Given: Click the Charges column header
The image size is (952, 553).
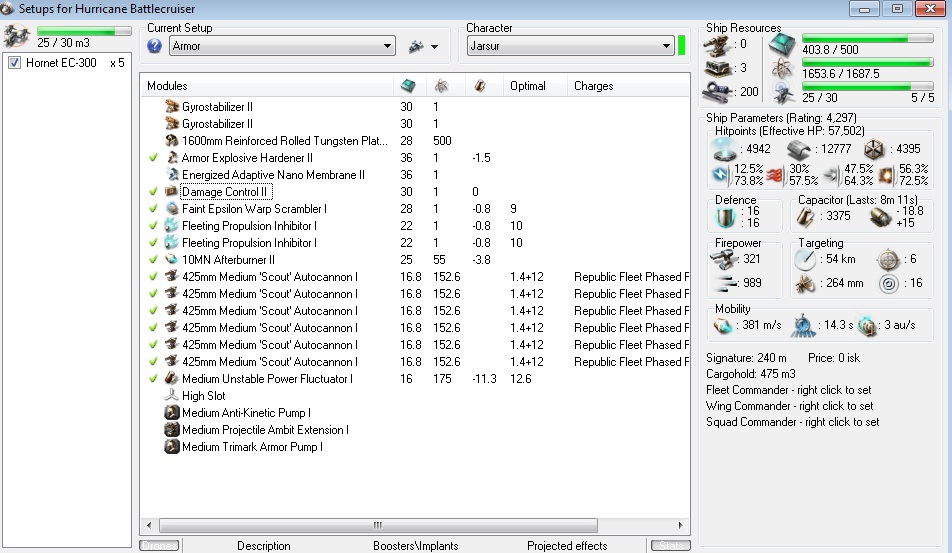Looking at the screenshot, I should 628,86.
